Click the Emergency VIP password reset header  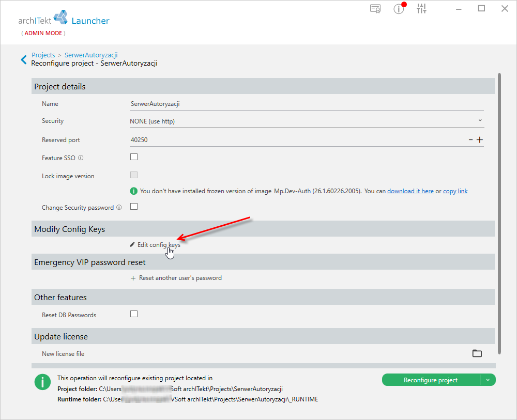pyautogui.click(x=263, y=262)
